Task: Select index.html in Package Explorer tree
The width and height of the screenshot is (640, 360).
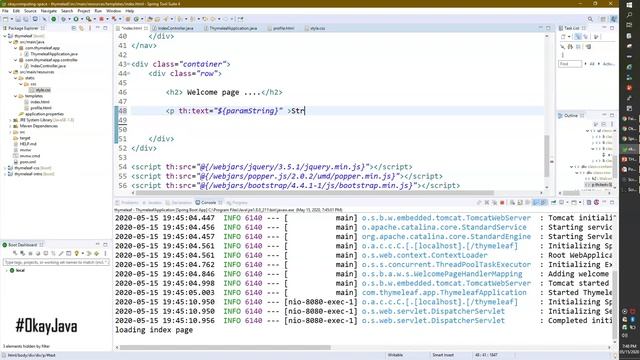Action: tap(40, 102)
